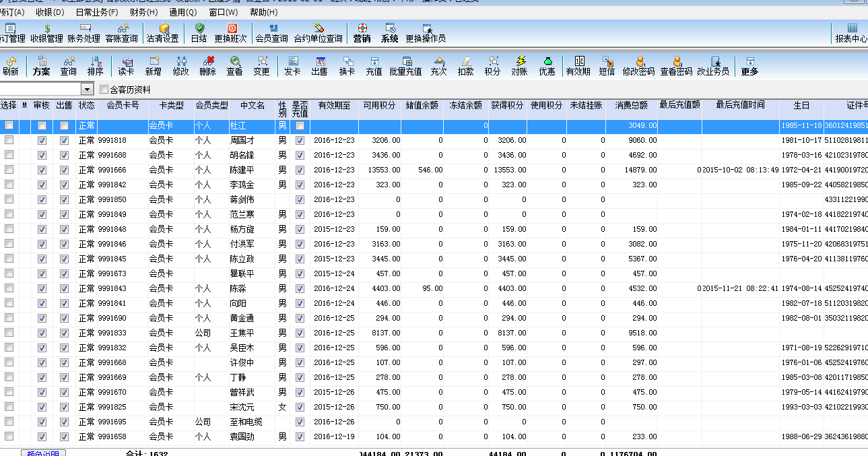Select name cell 至和电缆
Viewport: 868px width, 456px height.
click(x=252, y=422)
